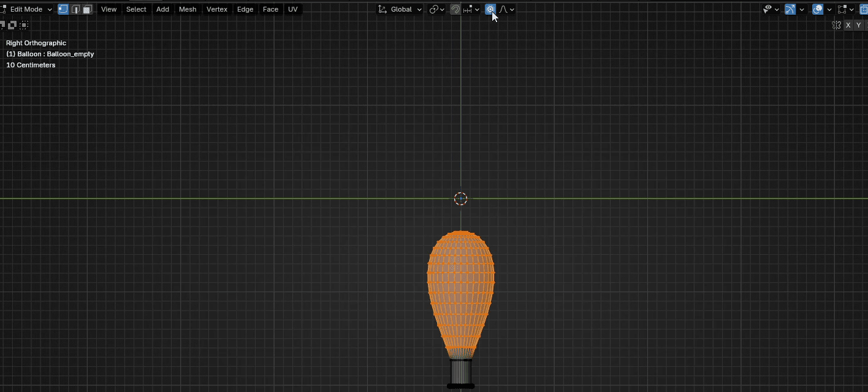
Task: Toggle viewport gizmo display
Action: (x=790, y=9)
